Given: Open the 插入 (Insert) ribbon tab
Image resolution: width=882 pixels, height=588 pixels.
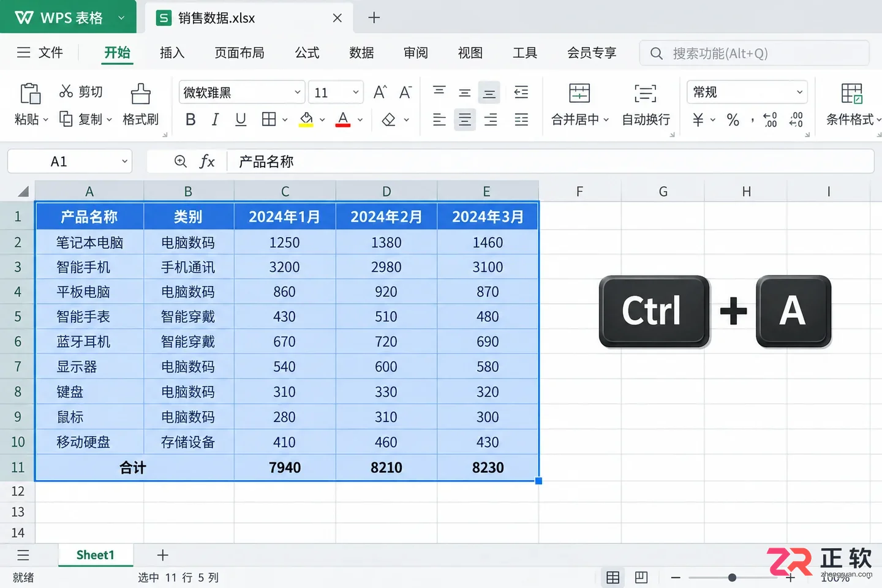Looking at the screenshot, I should tap(171, 53).
